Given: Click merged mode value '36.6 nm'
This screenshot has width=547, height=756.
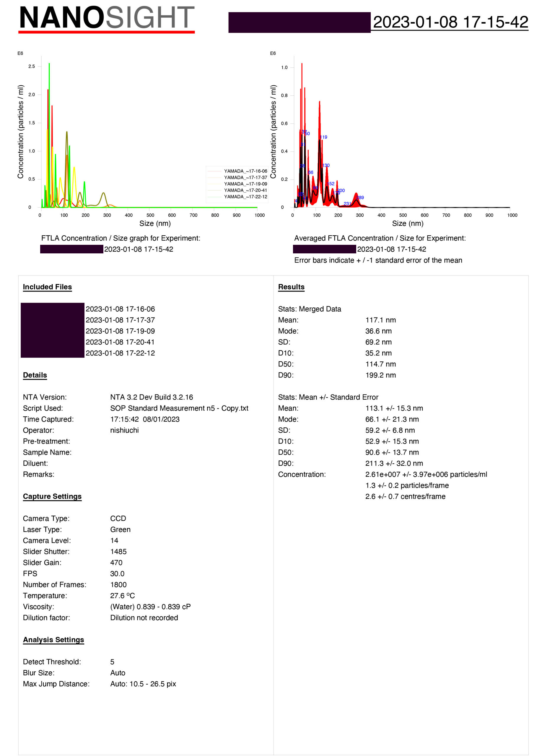Looking at the screenshot, I should (x=379, y=331).
